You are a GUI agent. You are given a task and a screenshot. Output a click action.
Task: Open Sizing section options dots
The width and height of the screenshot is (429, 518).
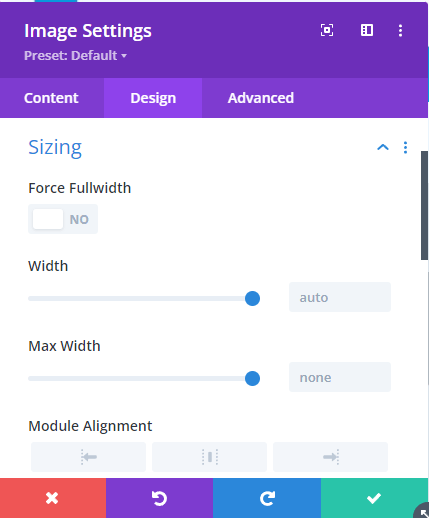pos(405,147)
